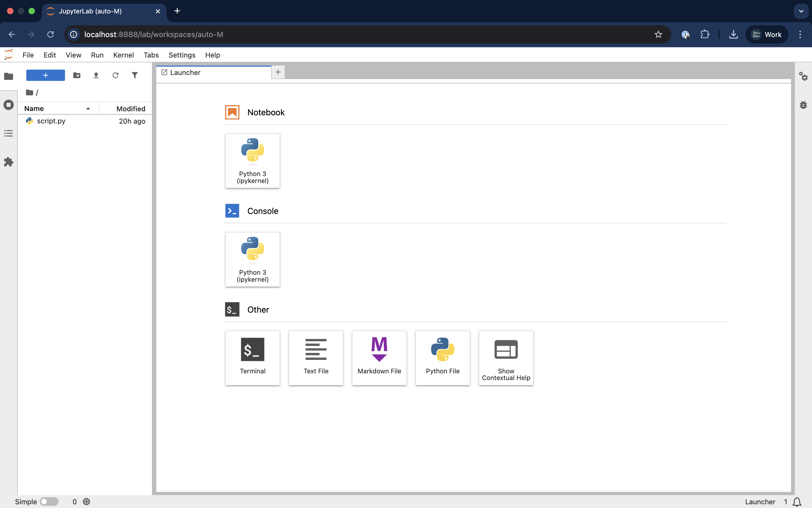Select the Launcher tab
The width and height of the screenshot is (812, 508).
214,73
